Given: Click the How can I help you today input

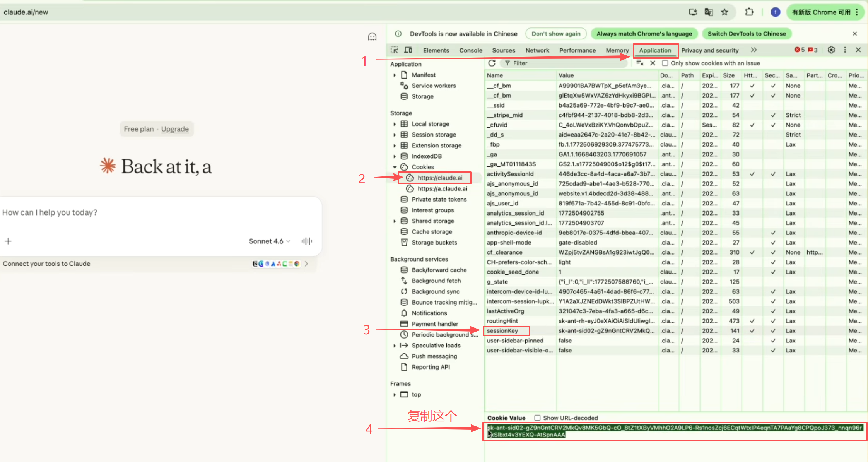Looking at the screenshot, I should (x=161, y=212).
